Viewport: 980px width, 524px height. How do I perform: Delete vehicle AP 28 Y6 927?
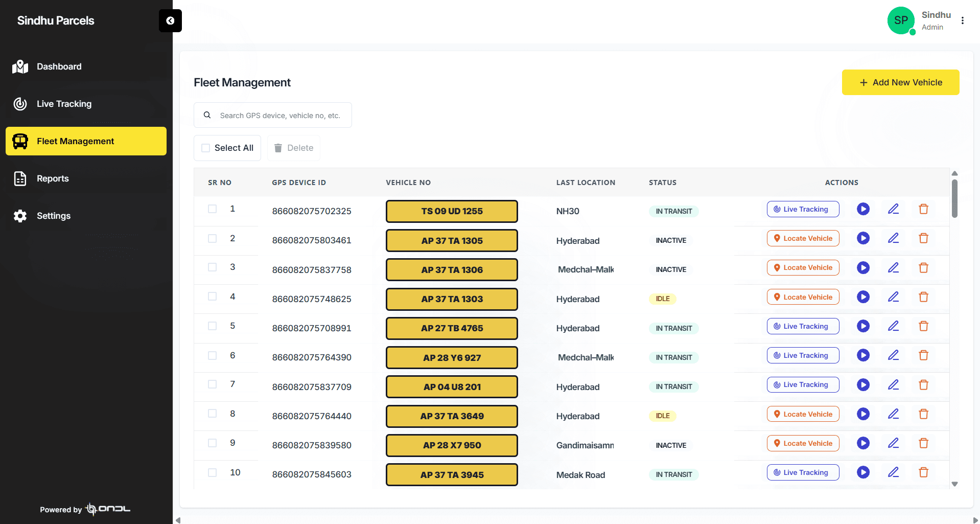(x=923, y=355)
